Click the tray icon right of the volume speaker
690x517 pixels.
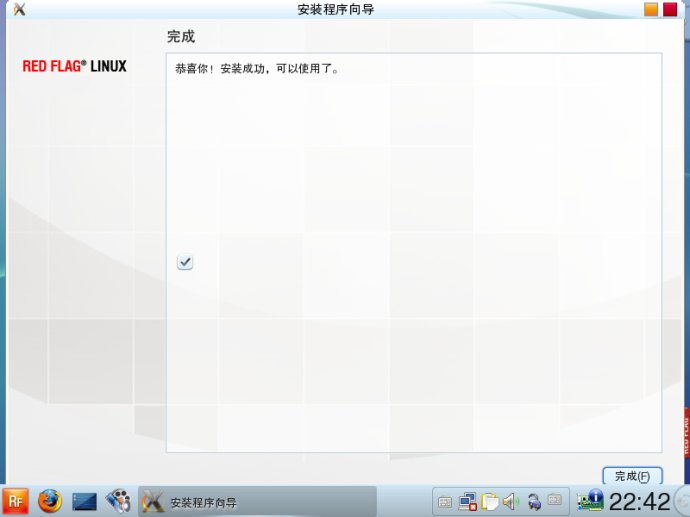(x=534, y=502)
